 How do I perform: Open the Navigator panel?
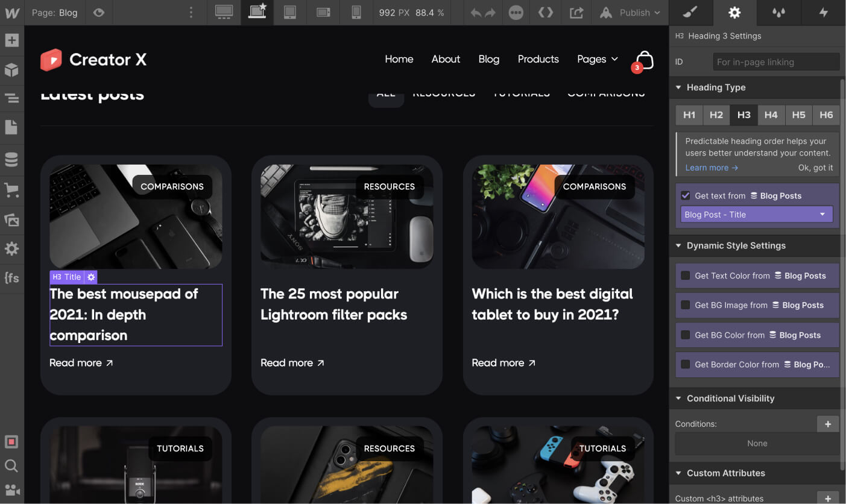pyautogui.click(x=12, y=98)
